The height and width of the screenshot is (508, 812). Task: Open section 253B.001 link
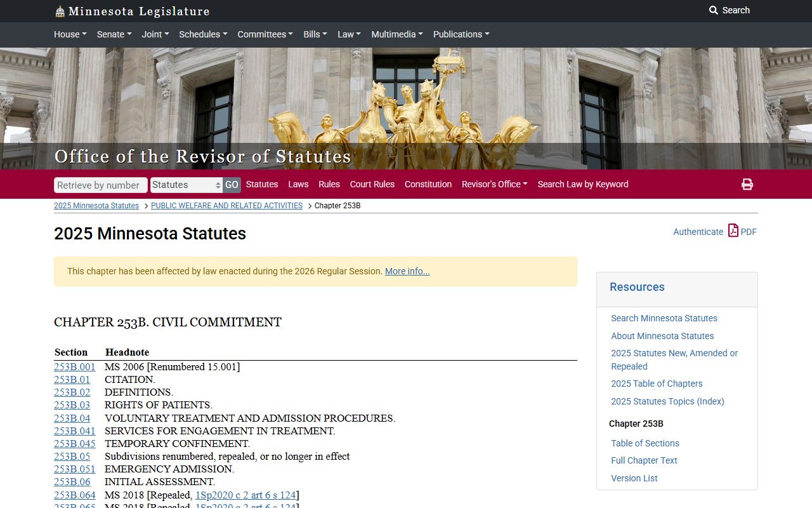pos(75,366)
